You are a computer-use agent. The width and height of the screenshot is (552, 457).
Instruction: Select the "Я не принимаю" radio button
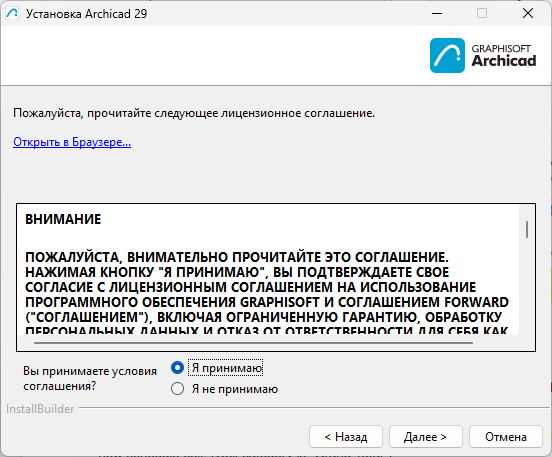(177, 389)
